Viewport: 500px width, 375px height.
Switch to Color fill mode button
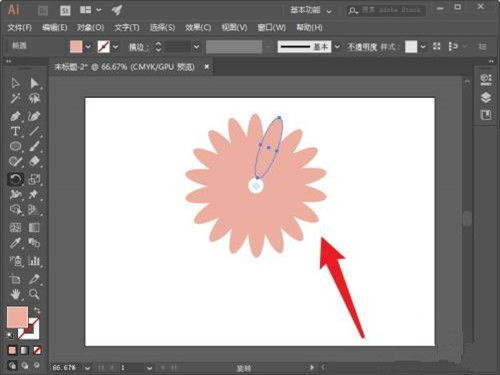(x=12, y=350)
